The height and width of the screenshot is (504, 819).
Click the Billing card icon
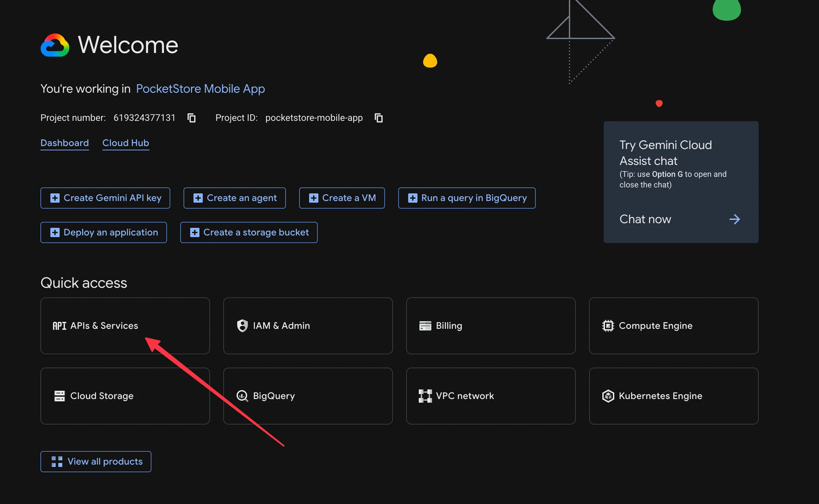coord(425,326)
